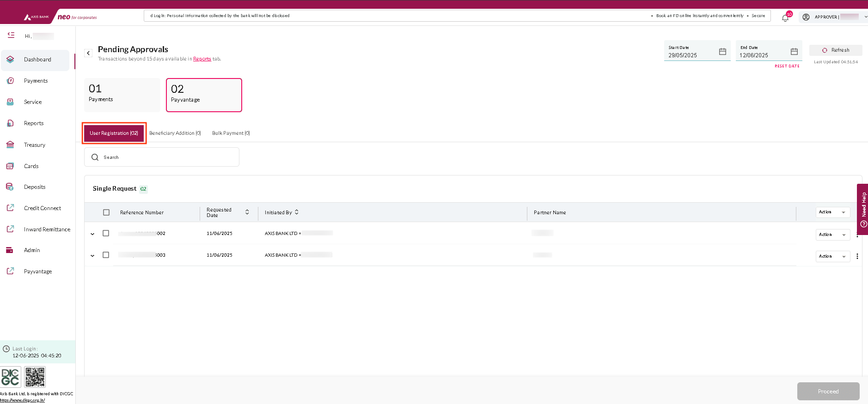Open the Reports link in subtitle
868x404 pixels.
pyautogui.click(x=202, y=59)
